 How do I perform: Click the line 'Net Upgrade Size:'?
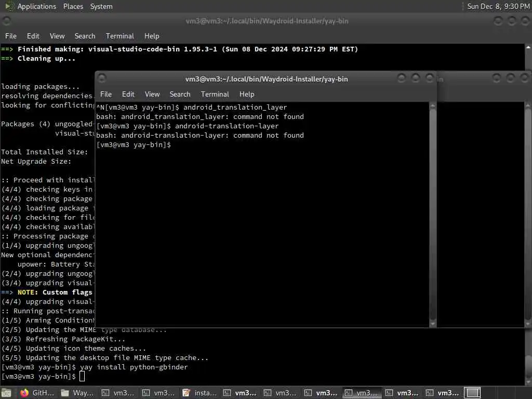coord(36,162)
